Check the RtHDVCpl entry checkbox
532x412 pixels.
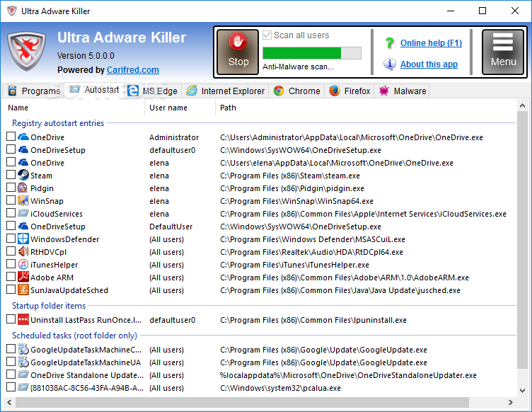coord(11,251)
